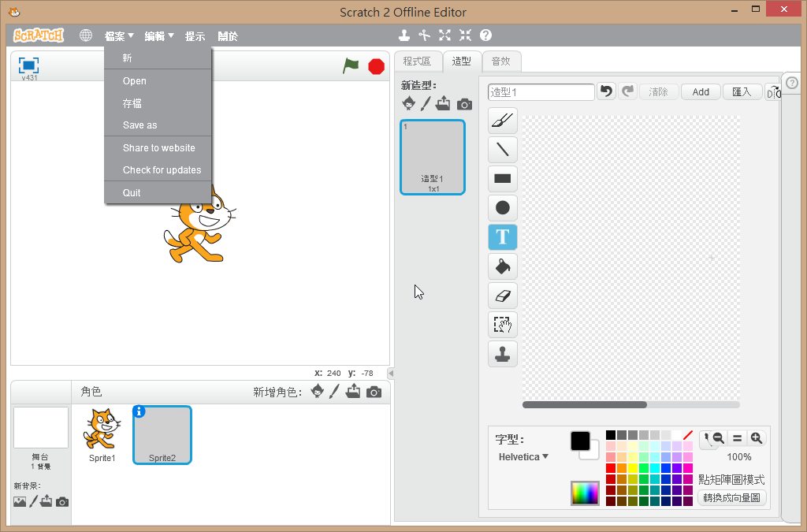Choose 新 from the file menu
807x532 pixels.
tap(158, 58)
